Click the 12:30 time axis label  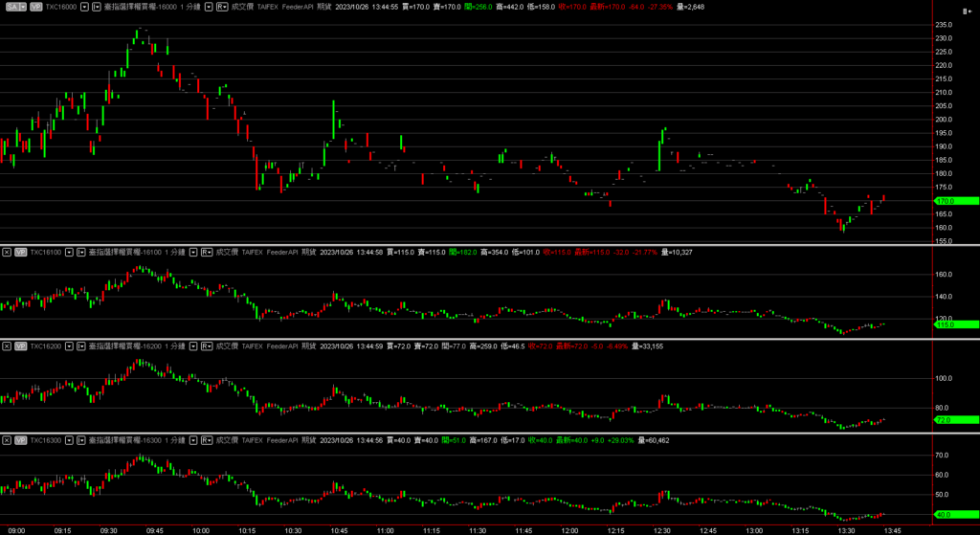(662, 530)
